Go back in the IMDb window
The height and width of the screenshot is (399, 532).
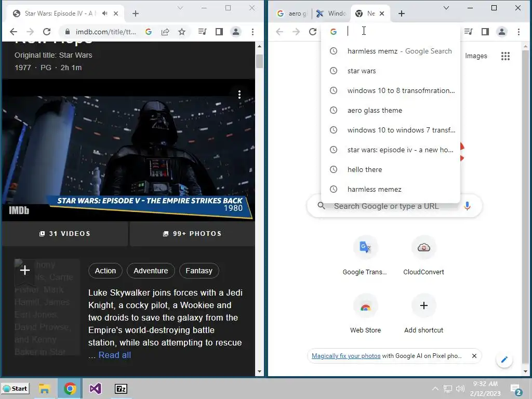13,32
